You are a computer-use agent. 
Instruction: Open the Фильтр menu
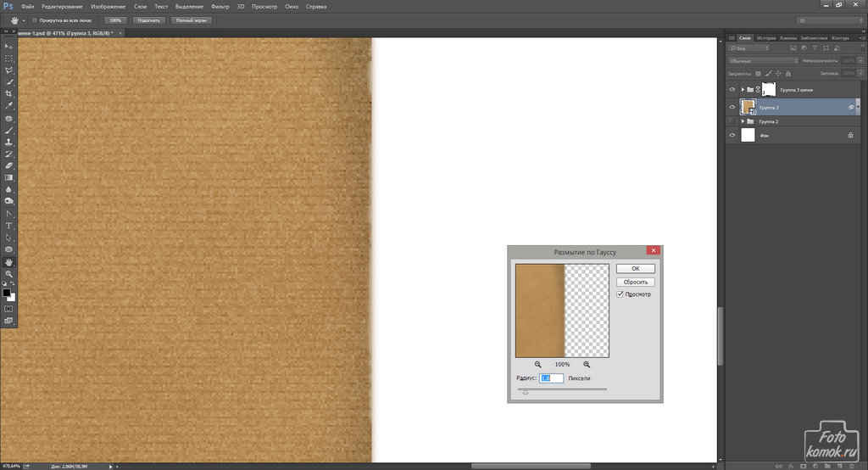(220, 6)
